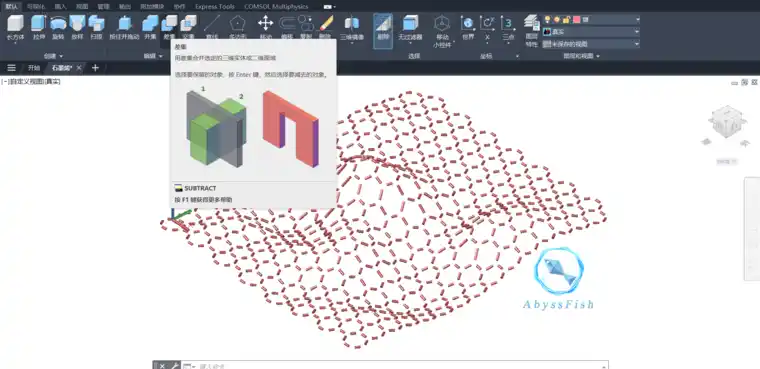Open dropdown arrow below 长方体
The height and width of the screenshot is (369, 760).
16,43
